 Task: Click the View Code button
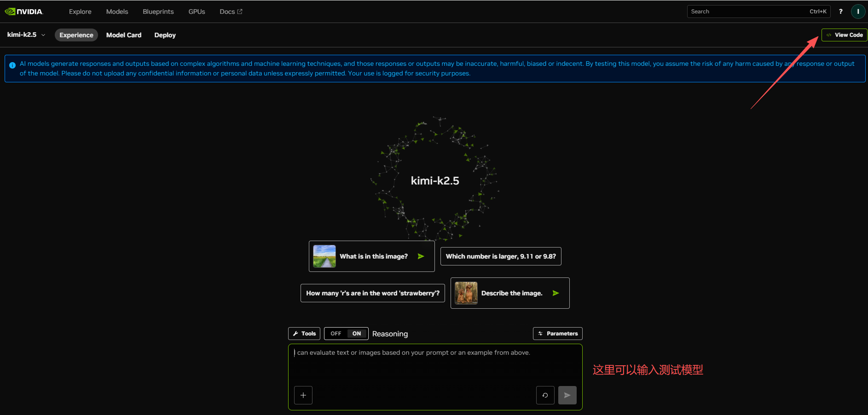(844, 35)
